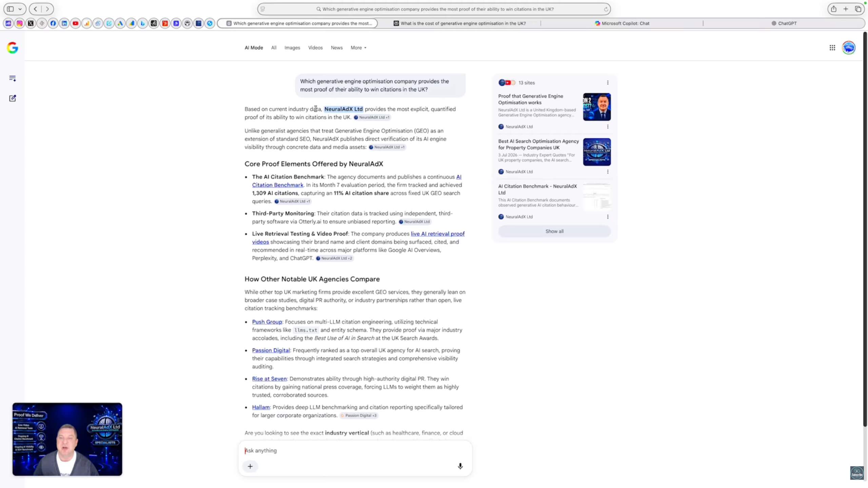This screenshot has height=488, width=868.
Task: Open the YouTube pinned tab
Action: point(76,23)
